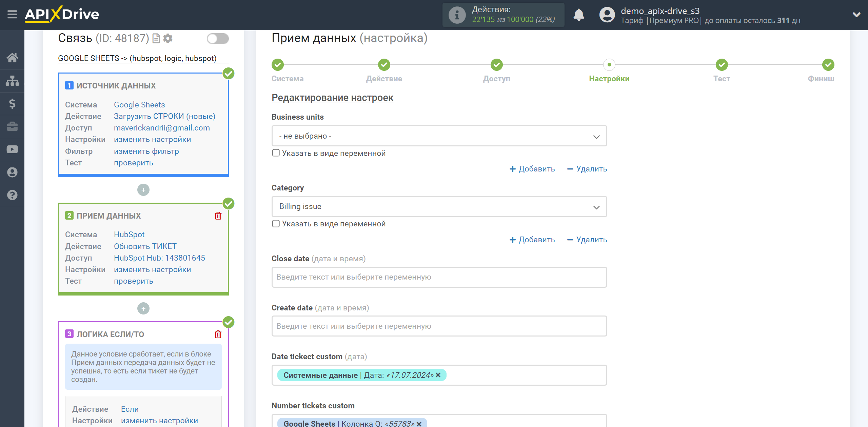Open Редактирование настроек heading link
The height and width of the screenshot is (427, 868).
(x=332, y=98)
